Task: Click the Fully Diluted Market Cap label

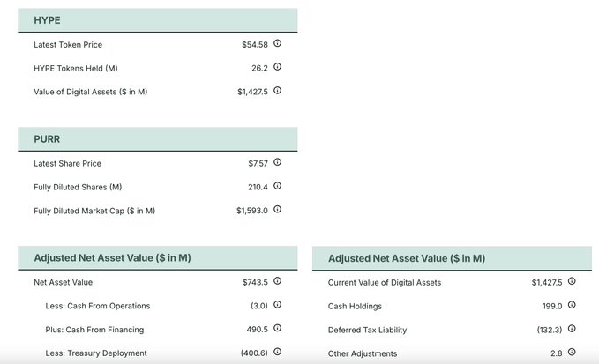Action: [x=94, y=211]
